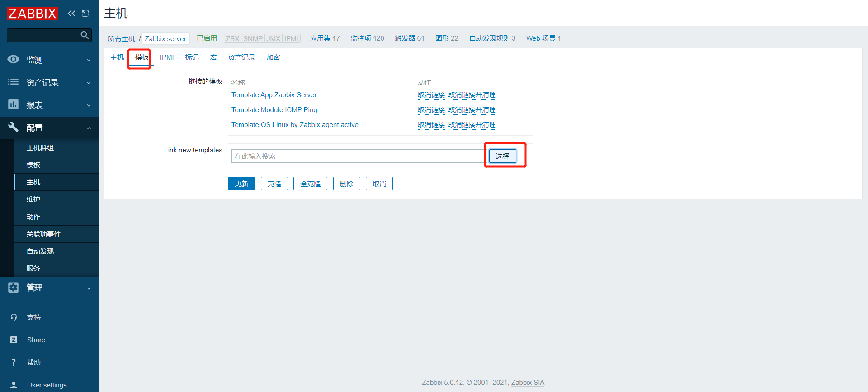This screenshot has height=392, width=868.
Task: Click the chart icon for 报表
Action: (x=14, y=104)
